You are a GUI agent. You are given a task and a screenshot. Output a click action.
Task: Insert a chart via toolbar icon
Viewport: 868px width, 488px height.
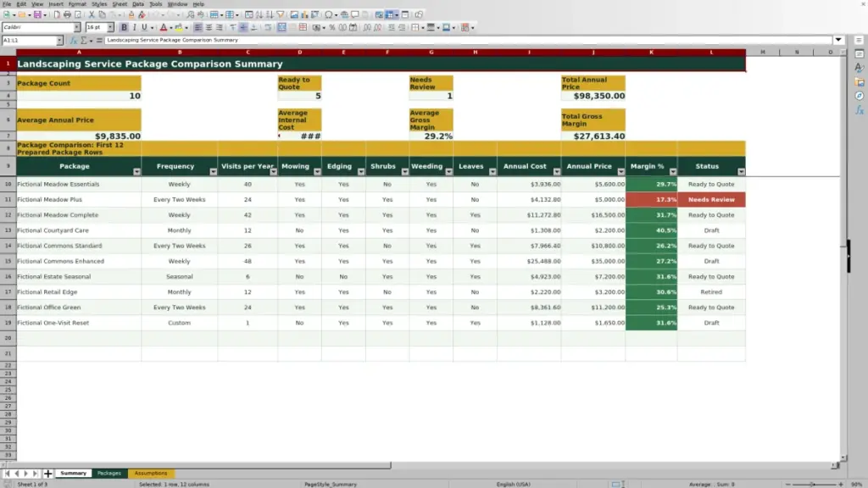tap(304, 15)
